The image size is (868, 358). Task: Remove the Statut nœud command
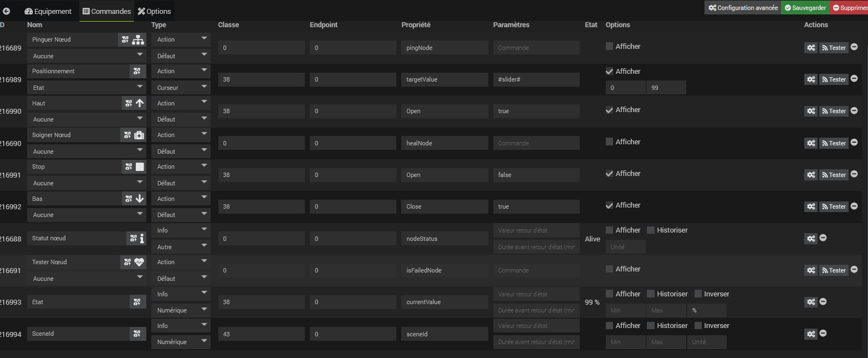tap(823, 238)
